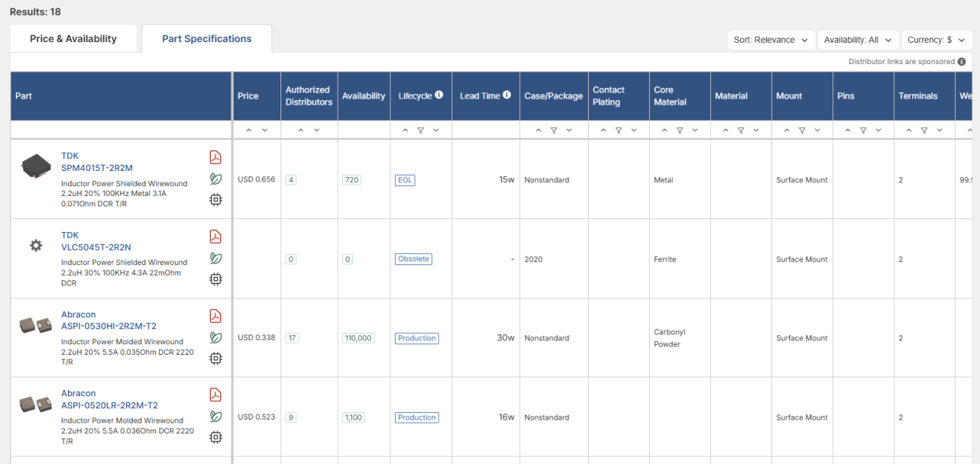This screenshot has width=980, height=464.
Task: Switch to Price & Availability tab
Action: (73, 39)
